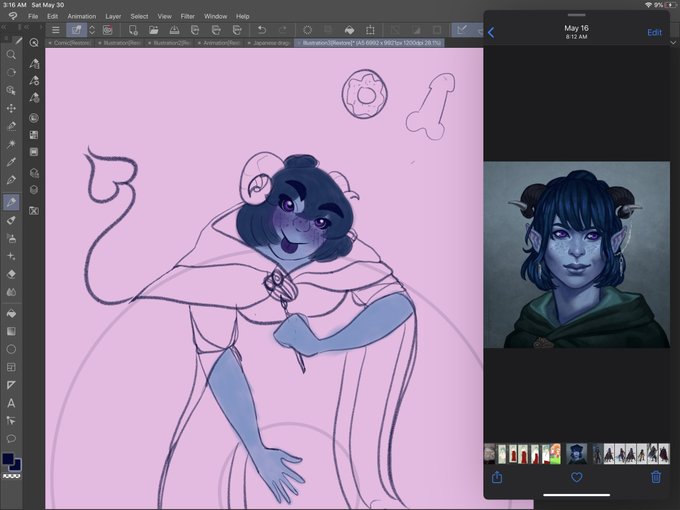Select the Correct line tool

coord(11,421)
